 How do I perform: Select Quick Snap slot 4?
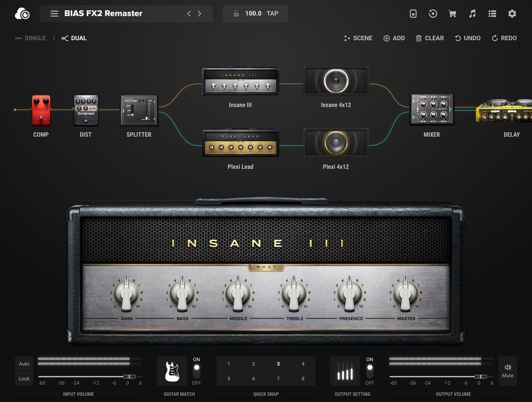point(303,364)
